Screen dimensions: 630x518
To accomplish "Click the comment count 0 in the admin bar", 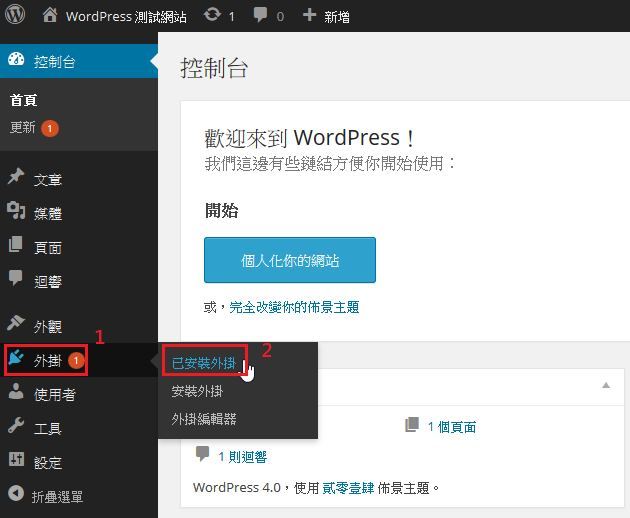I will click(280, 16).
